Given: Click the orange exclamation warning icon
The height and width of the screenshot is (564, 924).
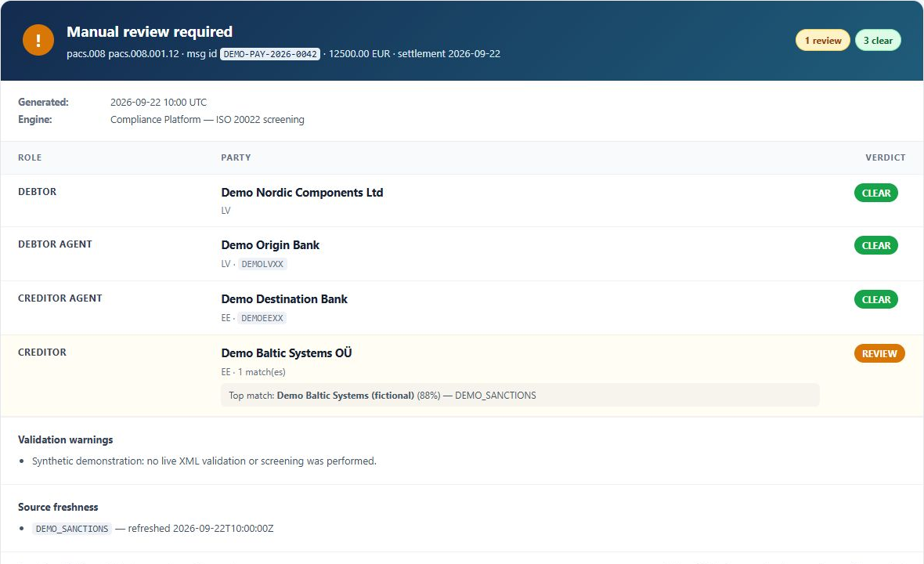Looking at the screenshot, I should coord(38,40).
